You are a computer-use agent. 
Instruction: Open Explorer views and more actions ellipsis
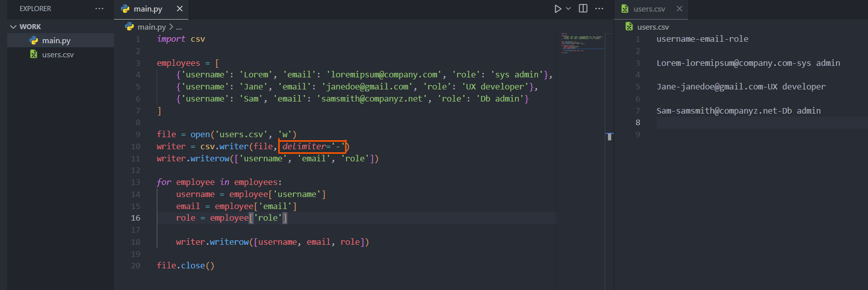pyautogui.click(x=99, y=9)
